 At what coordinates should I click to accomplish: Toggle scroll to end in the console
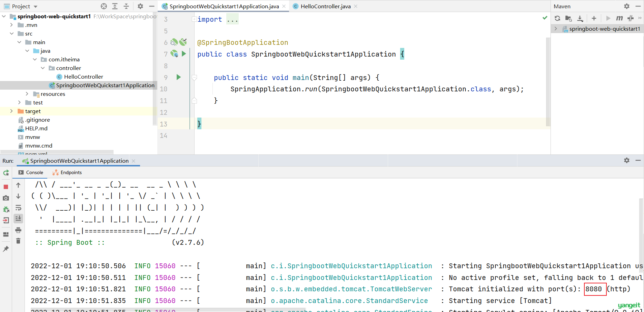point(18,218)
